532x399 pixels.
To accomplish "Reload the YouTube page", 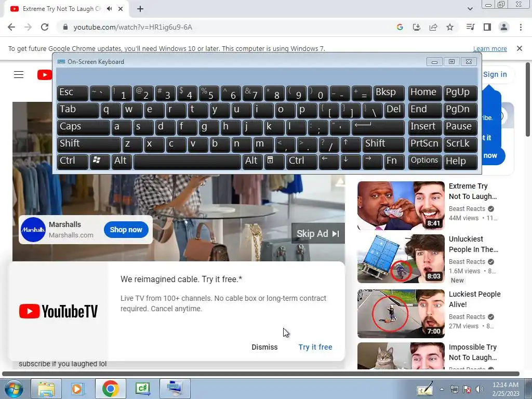I will point(45,27).
